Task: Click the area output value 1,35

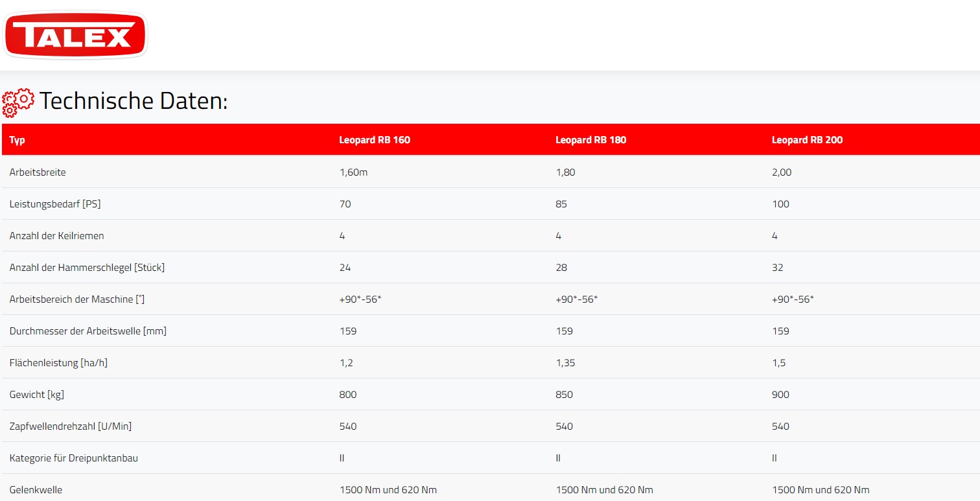Action: (565, 363)
